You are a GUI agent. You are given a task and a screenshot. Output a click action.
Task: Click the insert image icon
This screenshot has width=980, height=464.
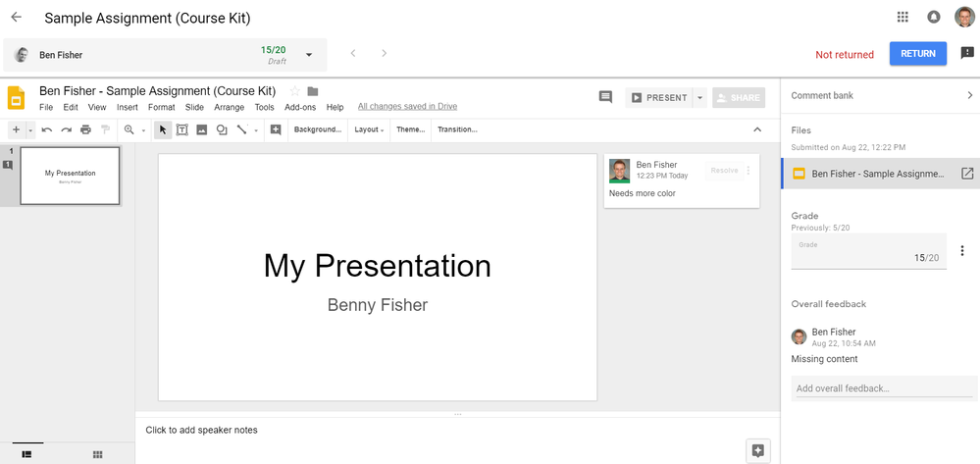point(201,129)
